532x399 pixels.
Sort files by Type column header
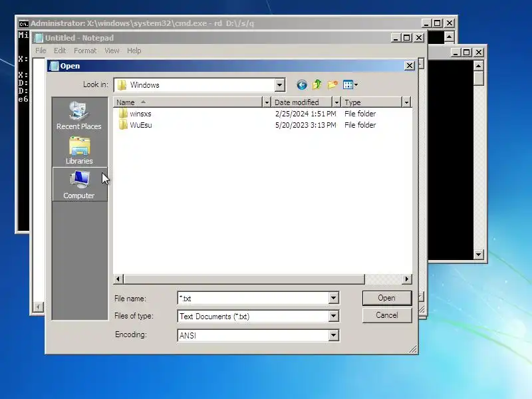click(372, 102)
